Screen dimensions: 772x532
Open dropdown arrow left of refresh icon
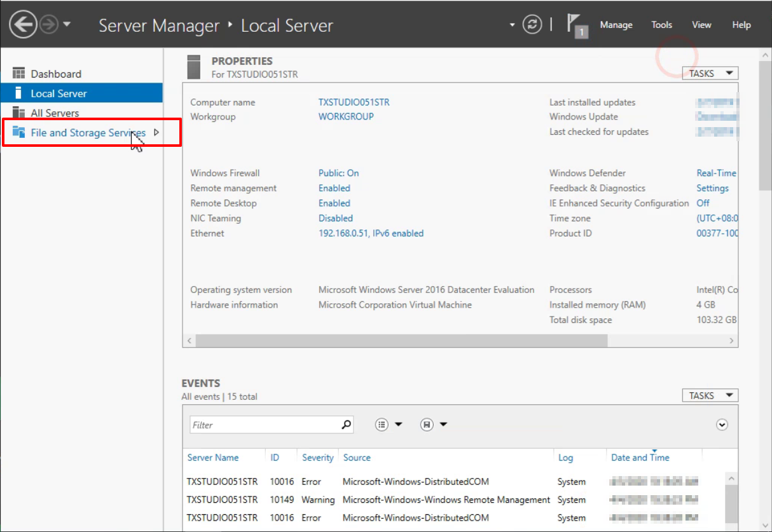(513, 25)
